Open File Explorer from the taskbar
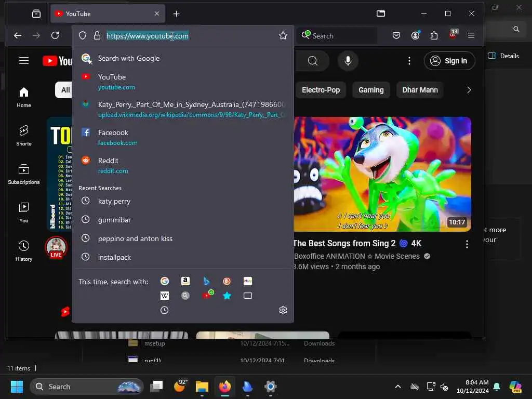This screenshot has height=399, width=532. click(202, 387)
